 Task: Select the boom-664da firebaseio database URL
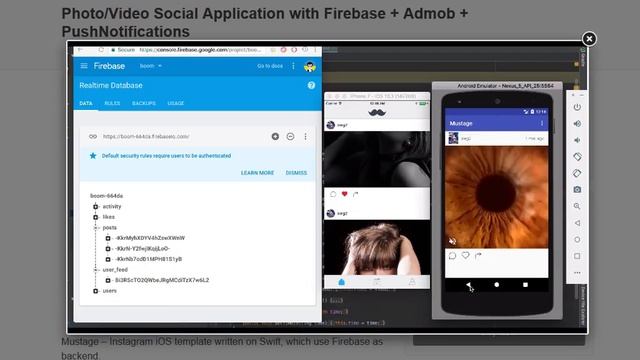[146, 136]
